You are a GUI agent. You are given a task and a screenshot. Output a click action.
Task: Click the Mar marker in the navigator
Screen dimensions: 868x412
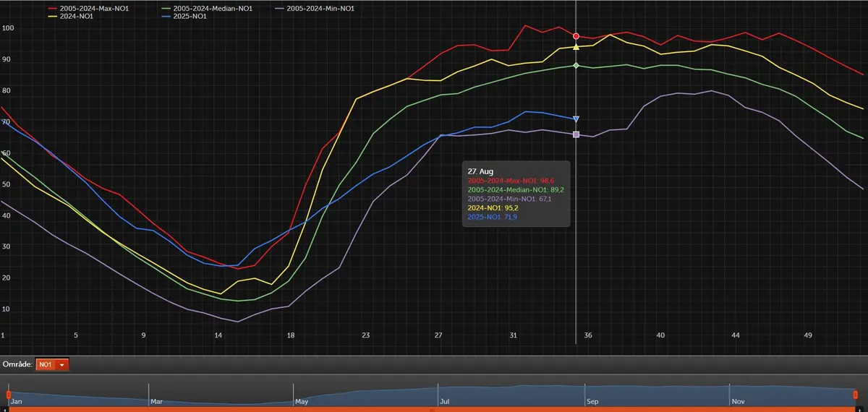click(157, 400)
